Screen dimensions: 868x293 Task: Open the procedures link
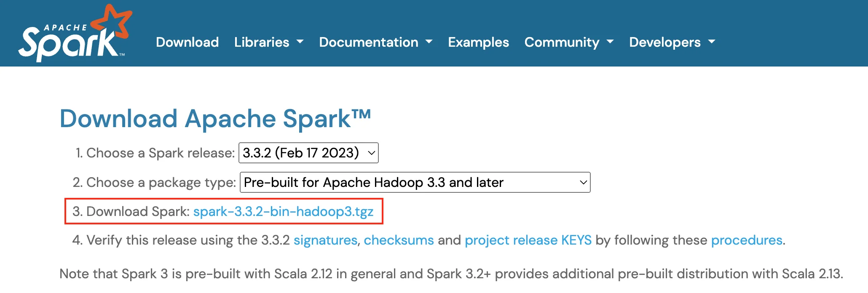pyautogui.click(x=747, y=240)
